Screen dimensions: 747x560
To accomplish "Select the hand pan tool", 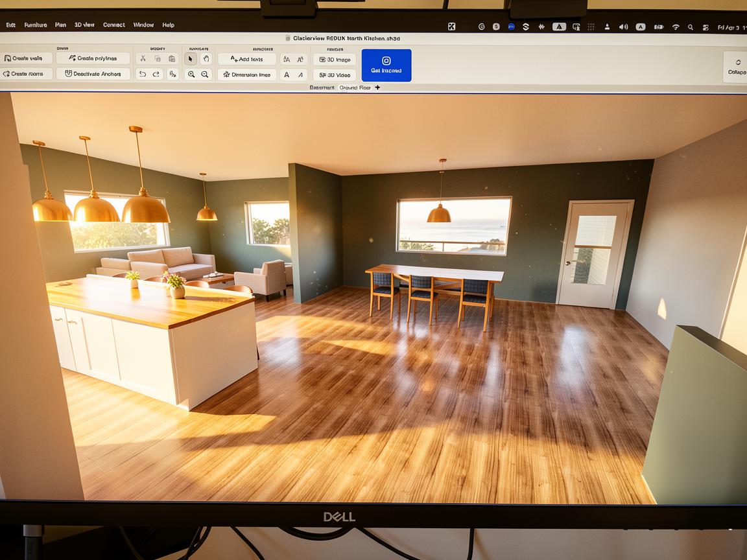I will tap(206, 59).
